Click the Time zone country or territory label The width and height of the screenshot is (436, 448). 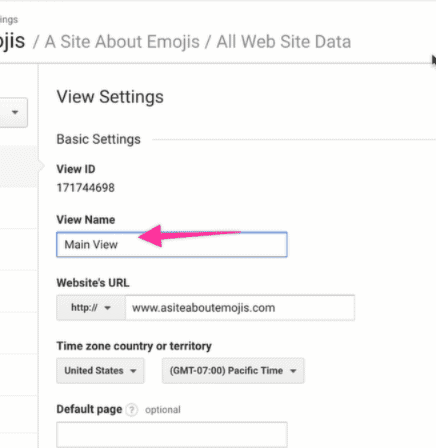coord(134,346)
